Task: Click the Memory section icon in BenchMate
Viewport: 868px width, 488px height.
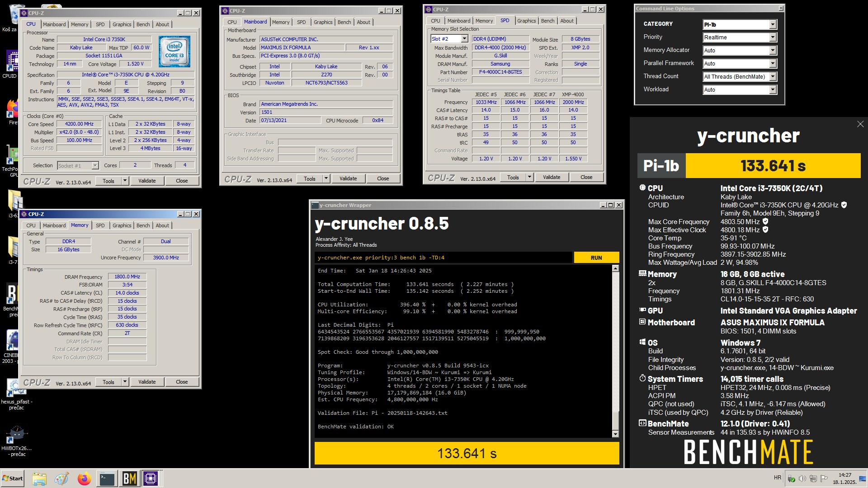Action: click(642, 273)
